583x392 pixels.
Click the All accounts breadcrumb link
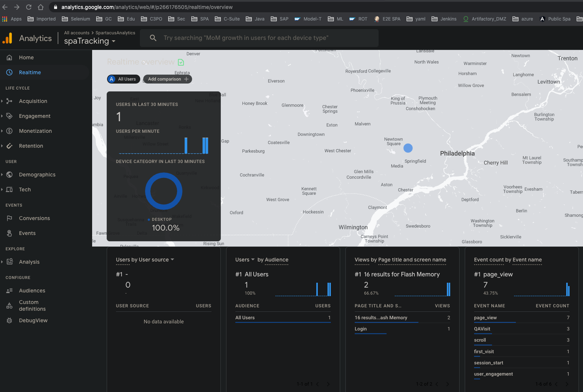tap(77, 33)
